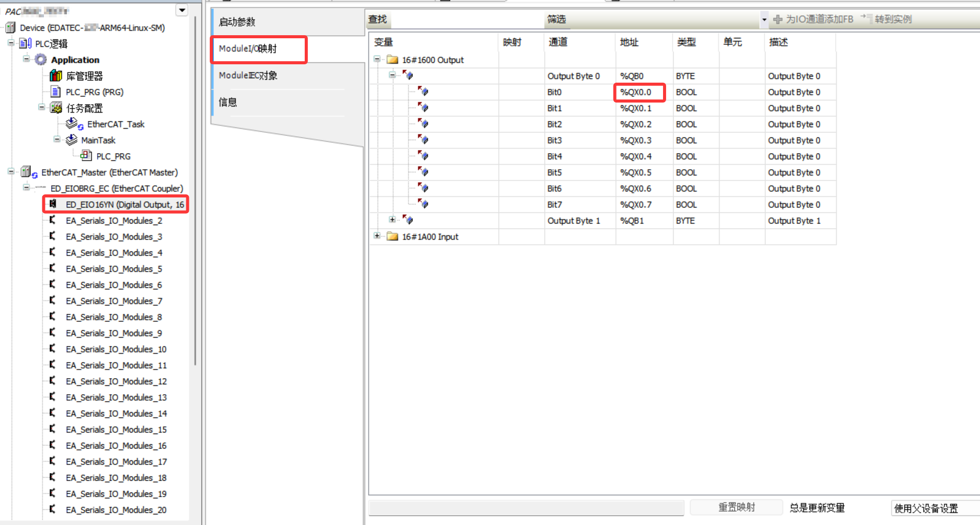
Task: Collapse the 16#1600 Output group
Action: [377, 59]
